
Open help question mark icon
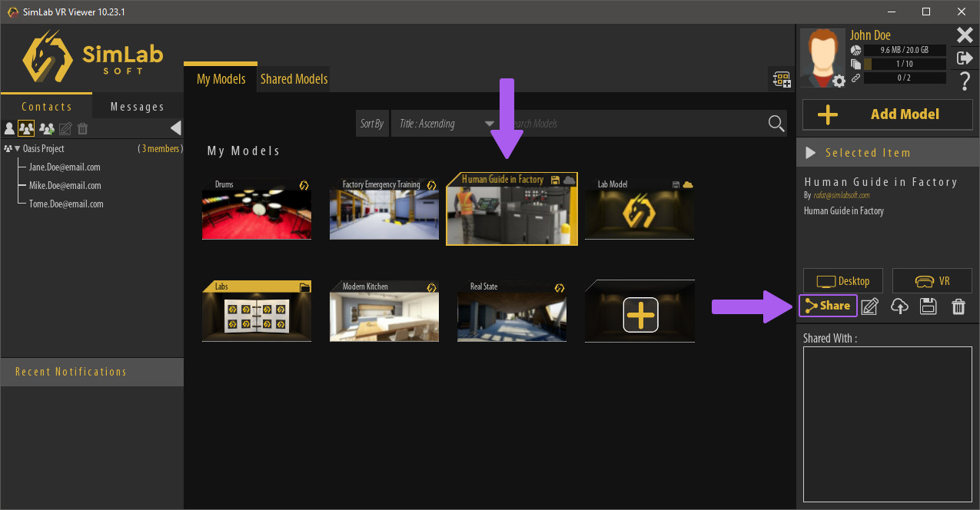coord(965,81)
